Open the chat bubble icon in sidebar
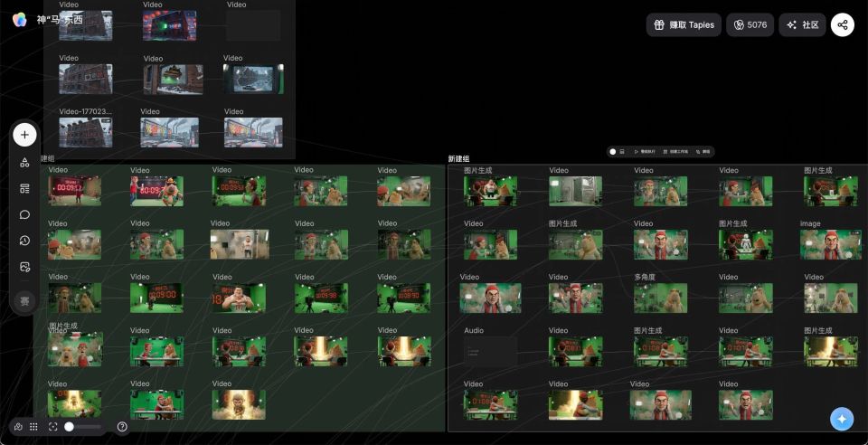 point(25,214)
